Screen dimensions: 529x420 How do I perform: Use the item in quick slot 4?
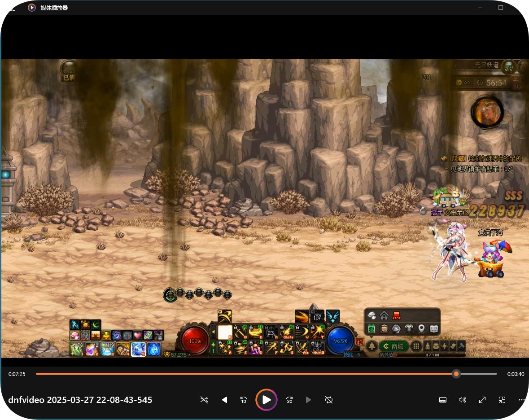click(123, 349)
